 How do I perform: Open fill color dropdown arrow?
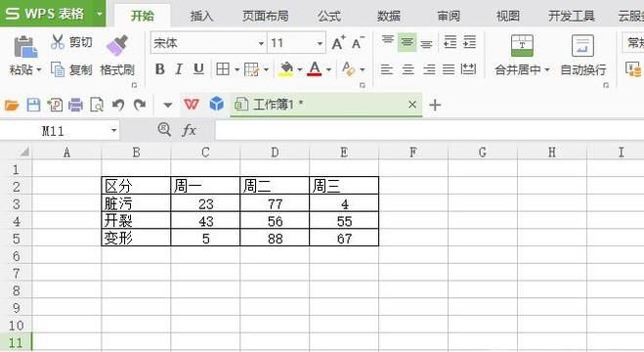tap(300, 69)
